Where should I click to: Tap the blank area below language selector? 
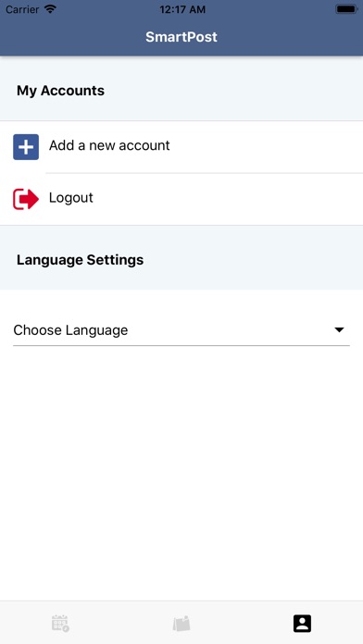181,472
